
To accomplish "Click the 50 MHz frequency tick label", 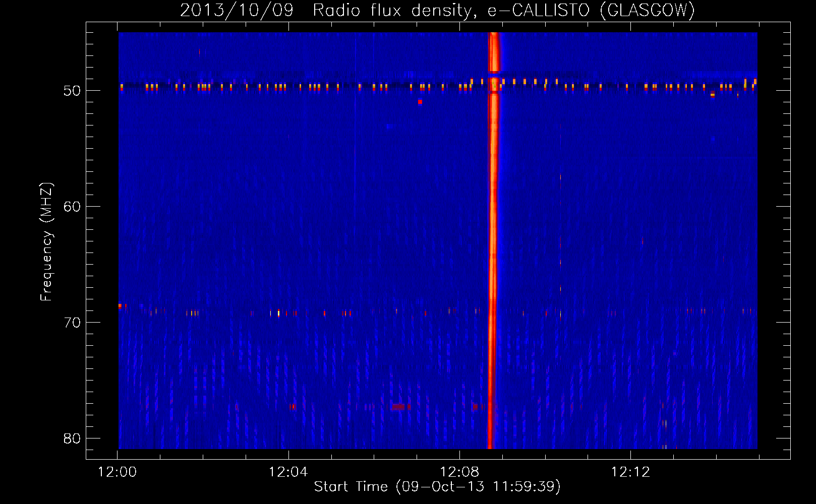I will [x=72, y=91].
